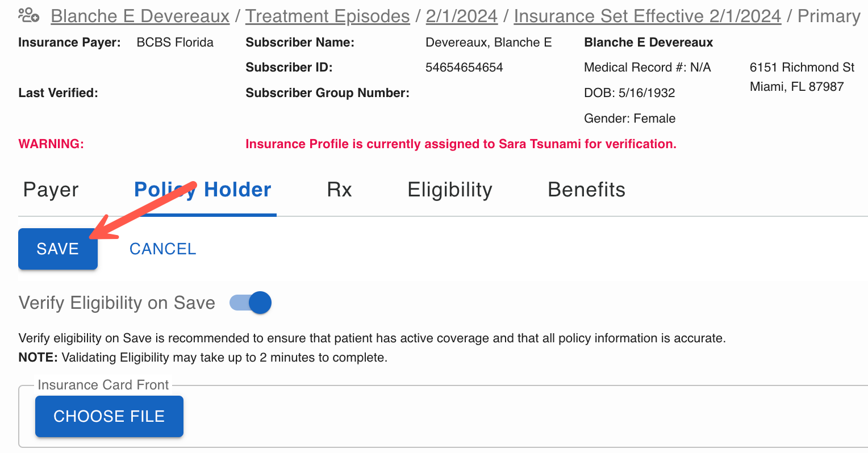Open the Rx tab
868x453 pixels.
pos(340,190)
